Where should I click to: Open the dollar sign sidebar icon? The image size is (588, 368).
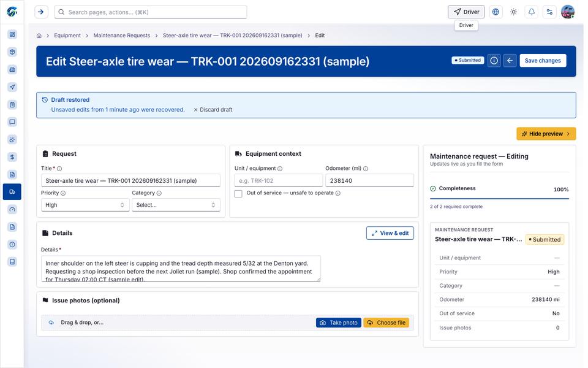(12, 157)
